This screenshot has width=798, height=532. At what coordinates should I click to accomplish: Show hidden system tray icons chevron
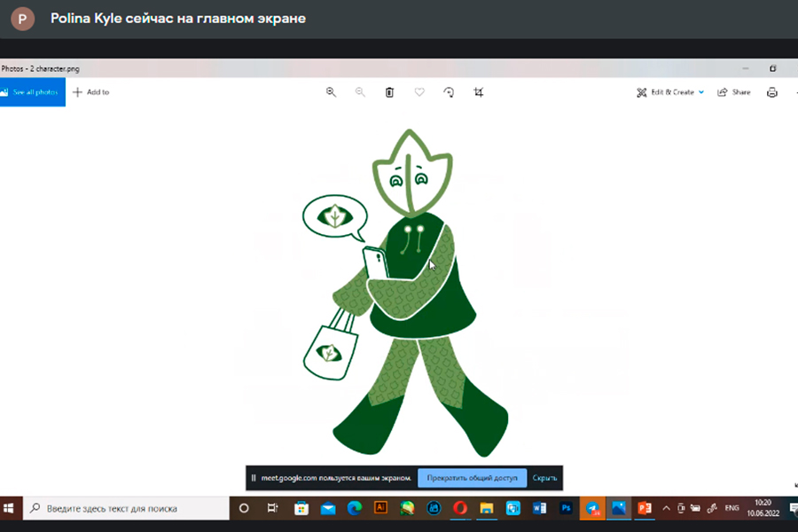click(666, 508)
